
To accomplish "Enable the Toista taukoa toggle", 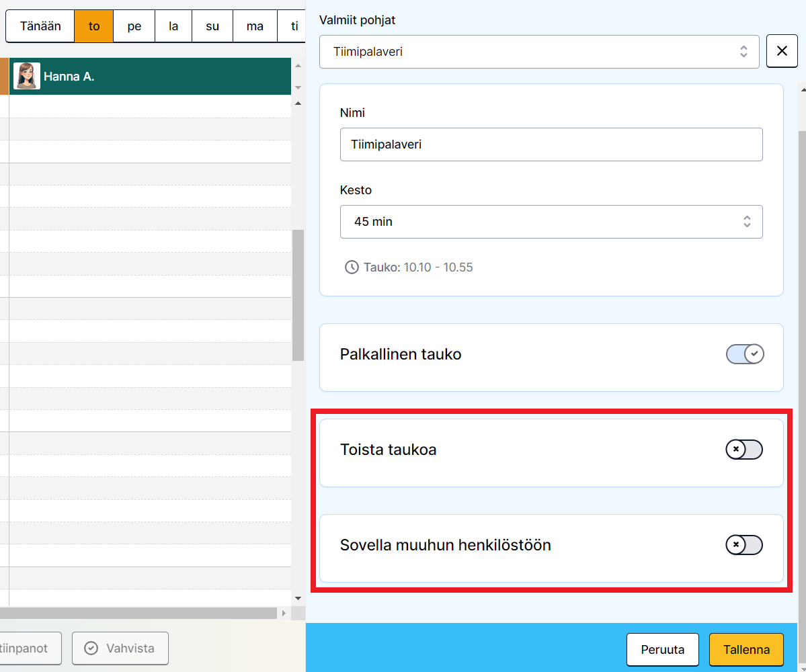I will [743, 450].
